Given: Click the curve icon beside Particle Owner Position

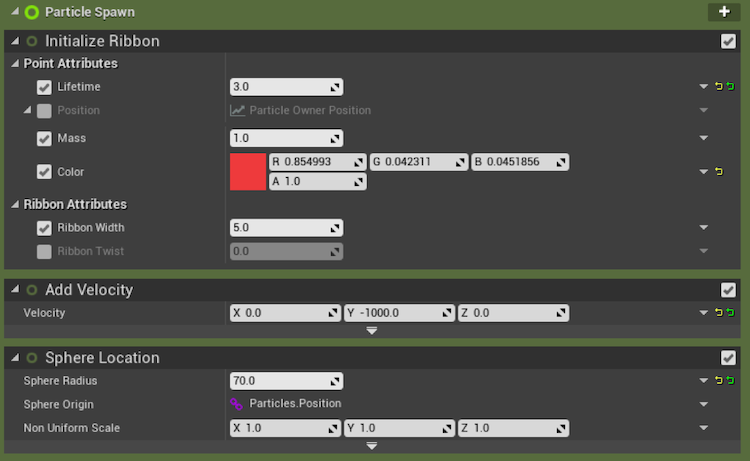Looking at the screenshot, I should (237, 110).
